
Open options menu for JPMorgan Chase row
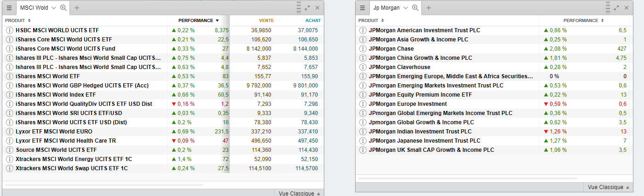coord(363,49)
